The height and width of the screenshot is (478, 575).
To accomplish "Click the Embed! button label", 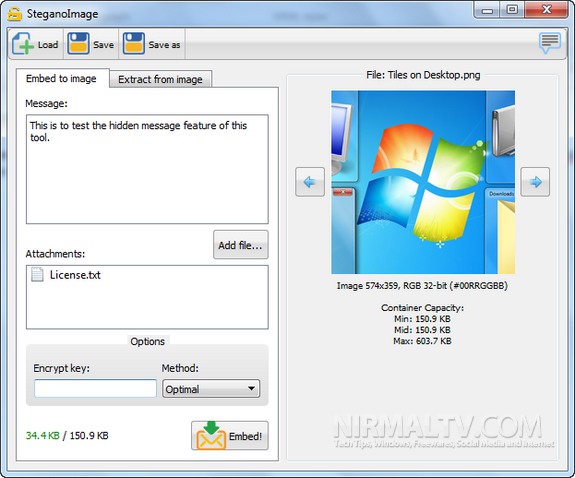I will point(245,436).
